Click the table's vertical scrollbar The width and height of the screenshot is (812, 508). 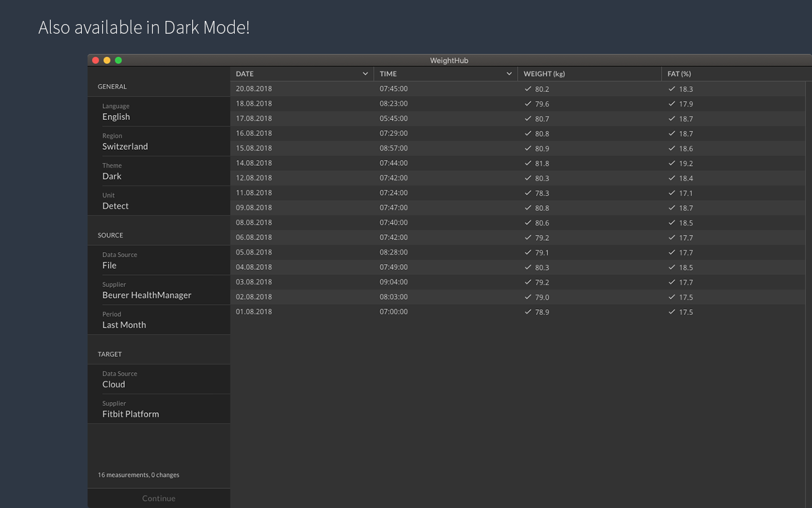pos(809,295)
